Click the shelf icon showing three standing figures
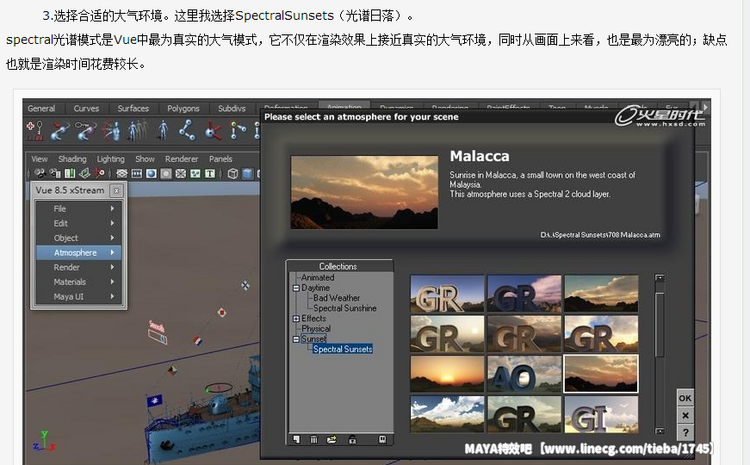The image size is (750, 465). 138,130
